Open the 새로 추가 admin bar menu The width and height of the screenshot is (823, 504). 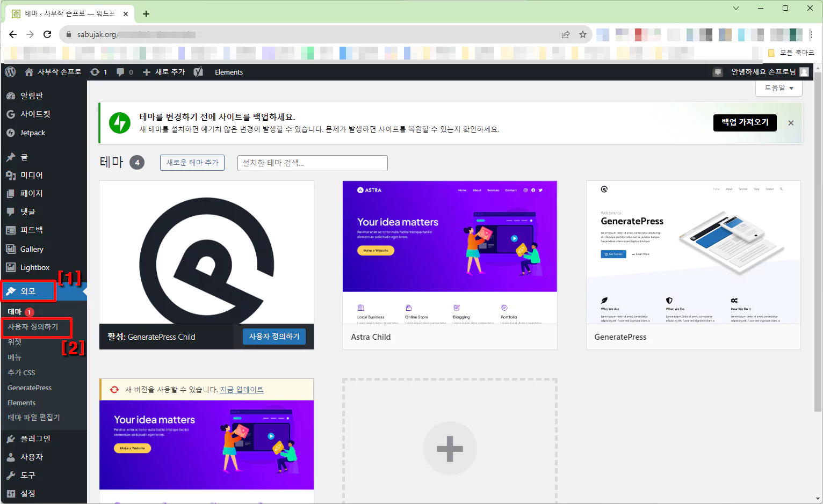coord(164,72)
